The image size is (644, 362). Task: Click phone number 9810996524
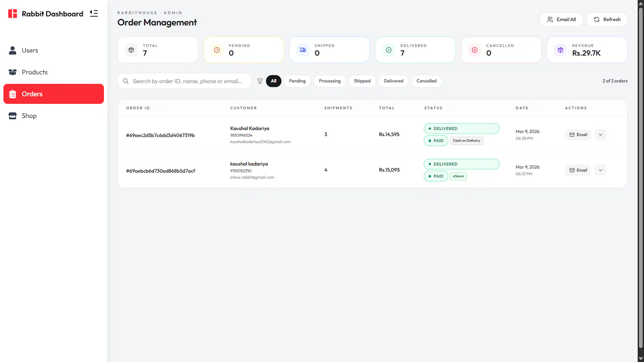(x=241, y=136)
